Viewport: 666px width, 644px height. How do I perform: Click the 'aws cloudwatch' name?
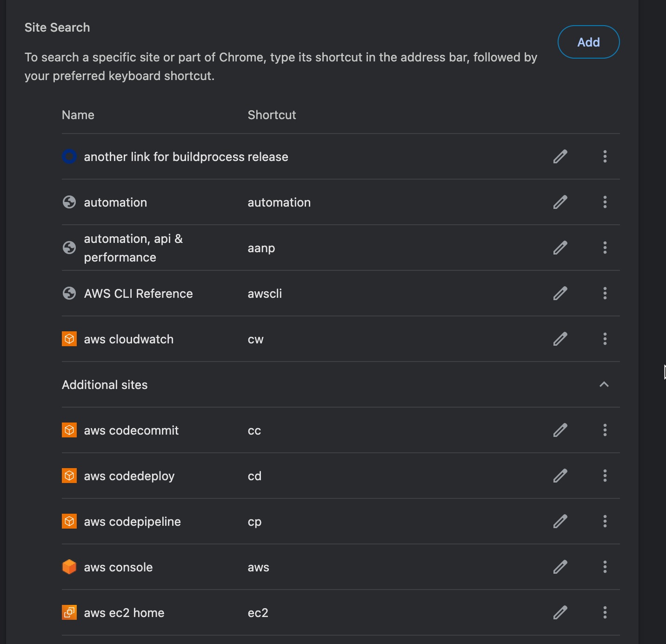[128, 339]
